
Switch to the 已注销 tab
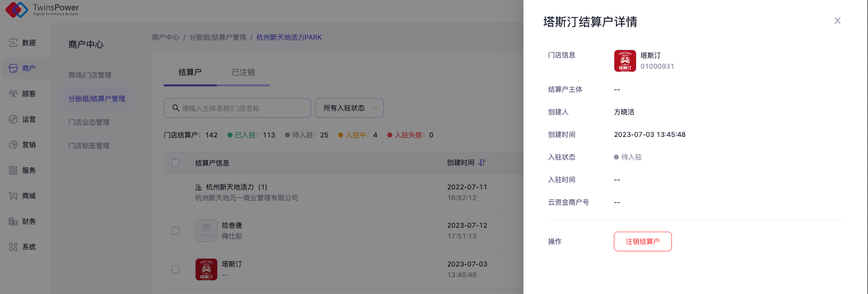pyautogui.click(x=243, y=72)
